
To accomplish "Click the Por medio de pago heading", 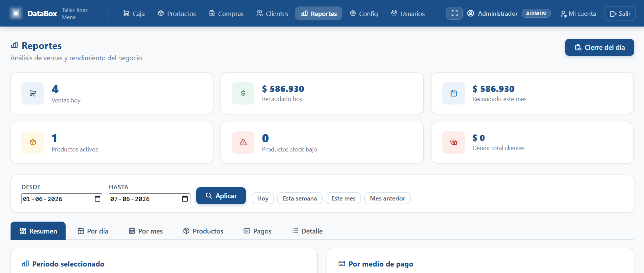I will coord(381,264).
